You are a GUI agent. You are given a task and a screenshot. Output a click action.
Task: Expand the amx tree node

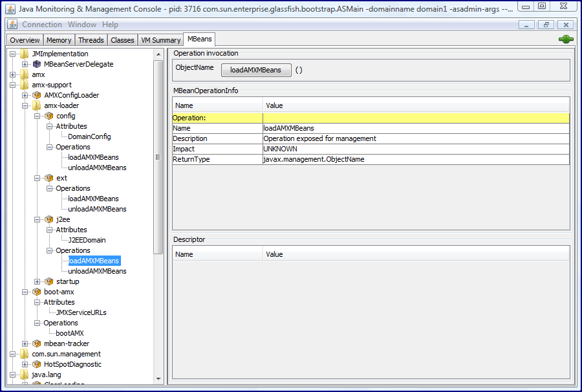pos(13,74)
